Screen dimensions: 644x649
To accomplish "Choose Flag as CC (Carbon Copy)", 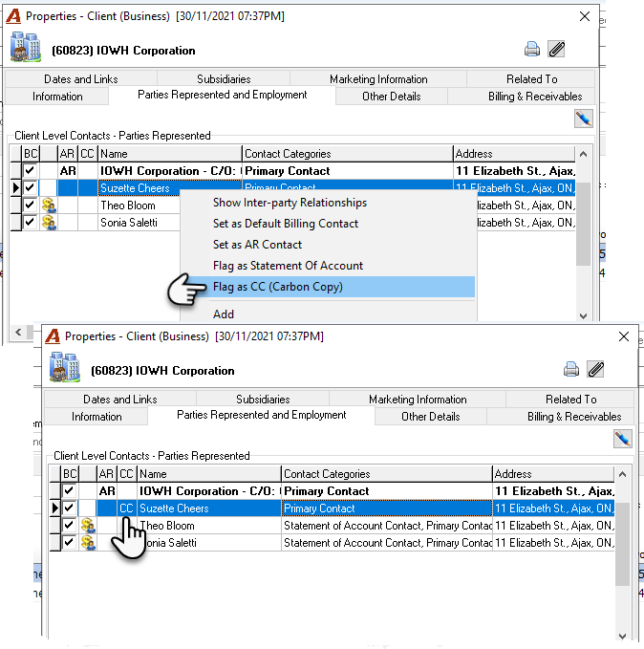I will 328,287.
